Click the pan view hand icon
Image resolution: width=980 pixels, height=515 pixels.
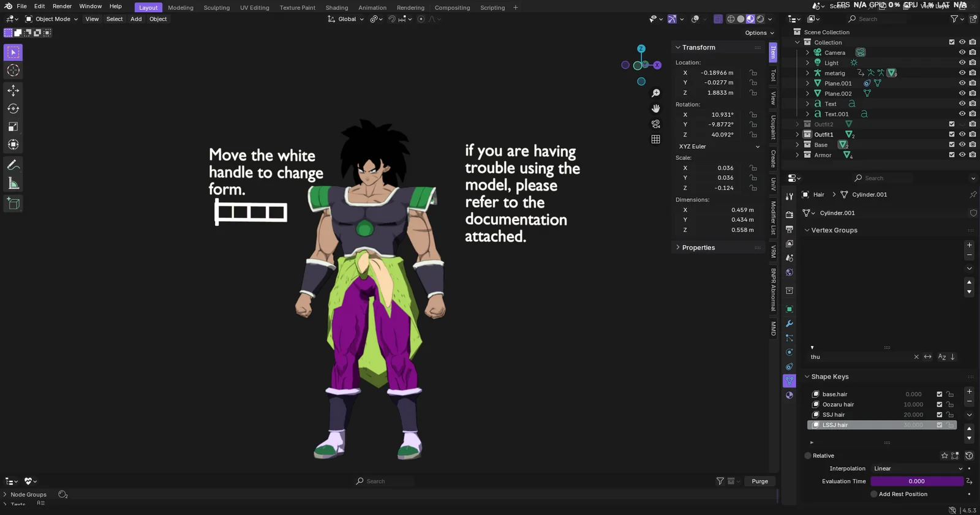coord(656,108)
